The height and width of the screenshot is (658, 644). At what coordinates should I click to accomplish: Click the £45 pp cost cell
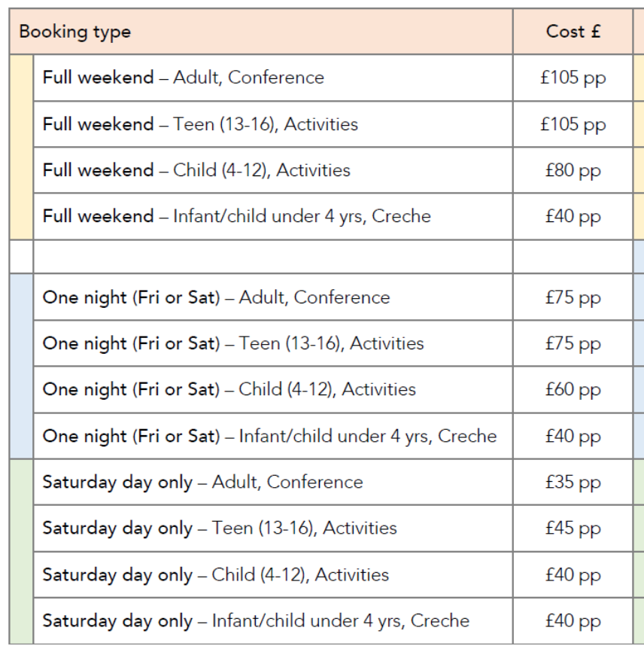[x=573, y=529]
